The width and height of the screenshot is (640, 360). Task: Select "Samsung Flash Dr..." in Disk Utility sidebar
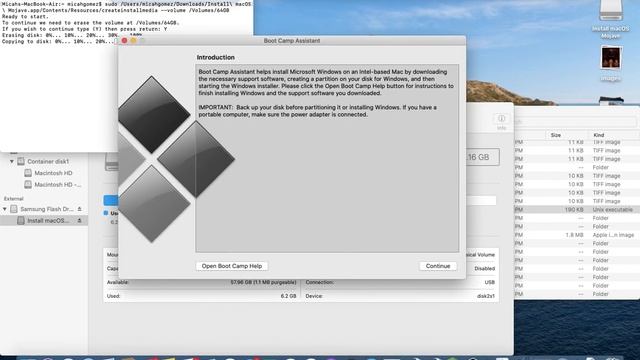click(x=47, y=209)
